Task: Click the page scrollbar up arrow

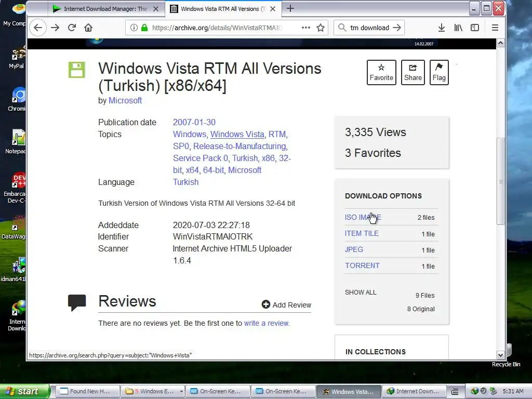Action: 500,43
